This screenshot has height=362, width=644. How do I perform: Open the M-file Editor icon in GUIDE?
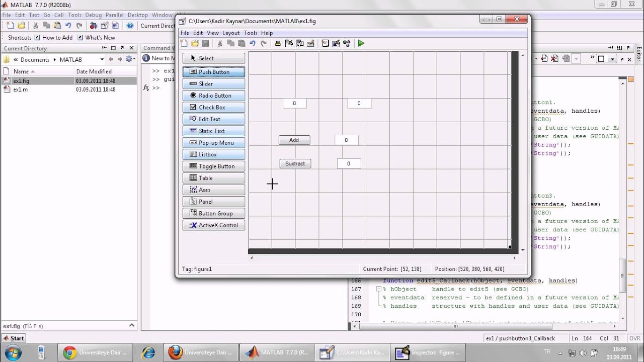[x=326, y=44]
